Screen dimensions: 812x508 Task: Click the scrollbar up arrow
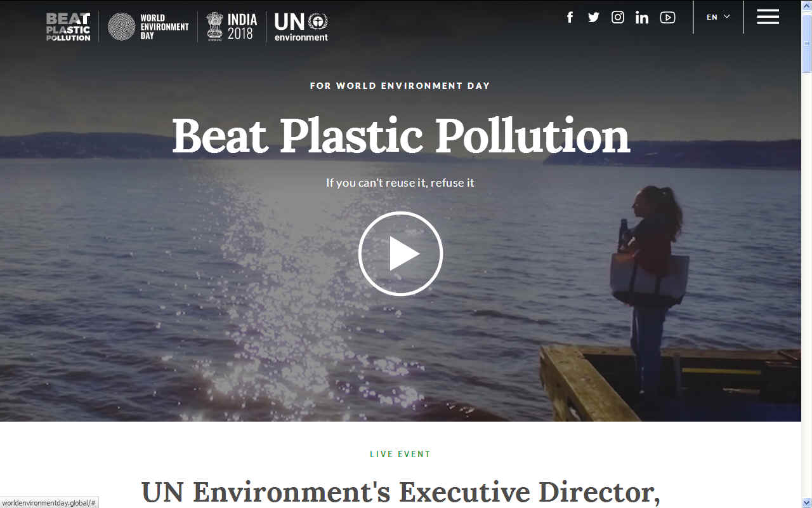click(806, 5)
